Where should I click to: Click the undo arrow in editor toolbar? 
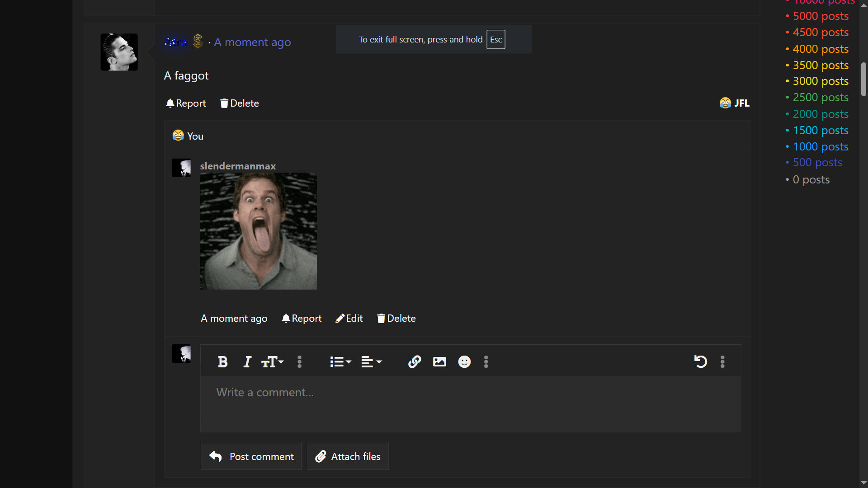coord(700,362)
